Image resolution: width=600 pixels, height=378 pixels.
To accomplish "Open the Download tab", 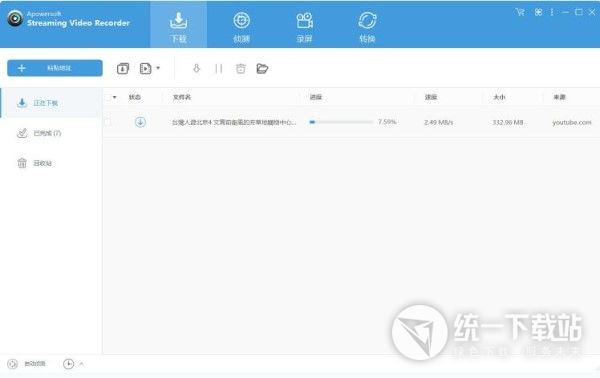I will [178, 24].
